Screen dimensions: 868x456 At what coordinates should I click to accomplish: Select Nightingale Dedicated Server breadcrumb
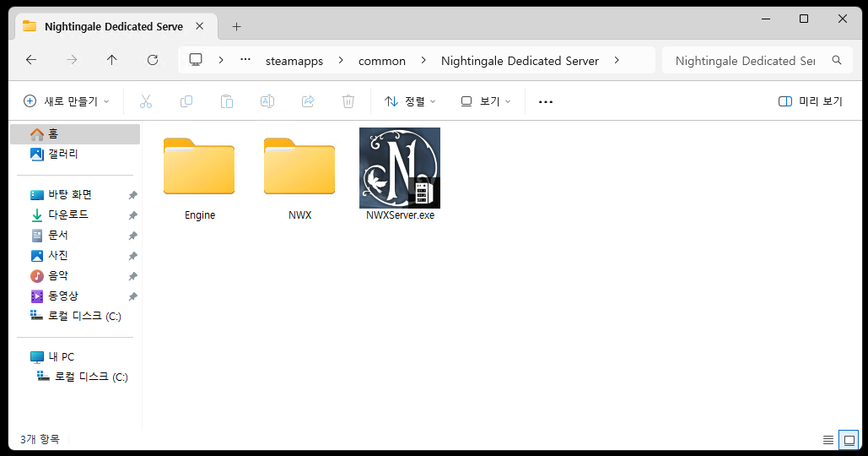(x=520, y=61)
